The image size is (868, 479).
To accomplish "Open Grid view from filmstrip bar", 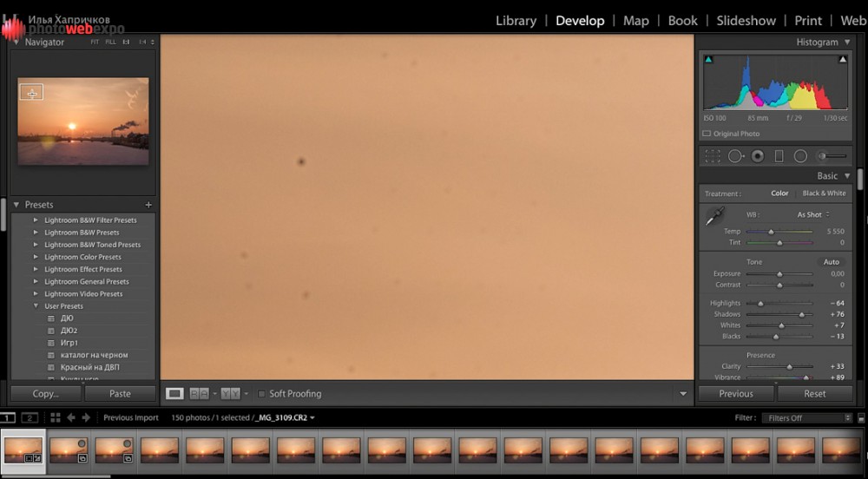I will [56, 417].
